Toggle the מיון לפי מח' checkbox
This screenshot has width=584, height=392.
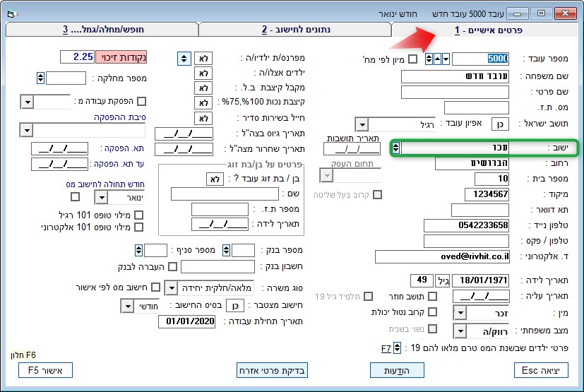click(412, 59)
